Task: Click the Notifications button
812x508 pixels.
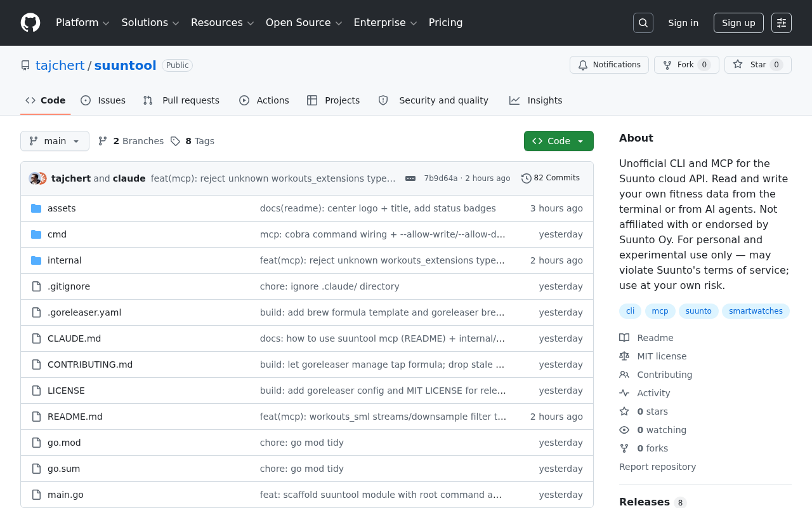Action: tap(609, 65)
